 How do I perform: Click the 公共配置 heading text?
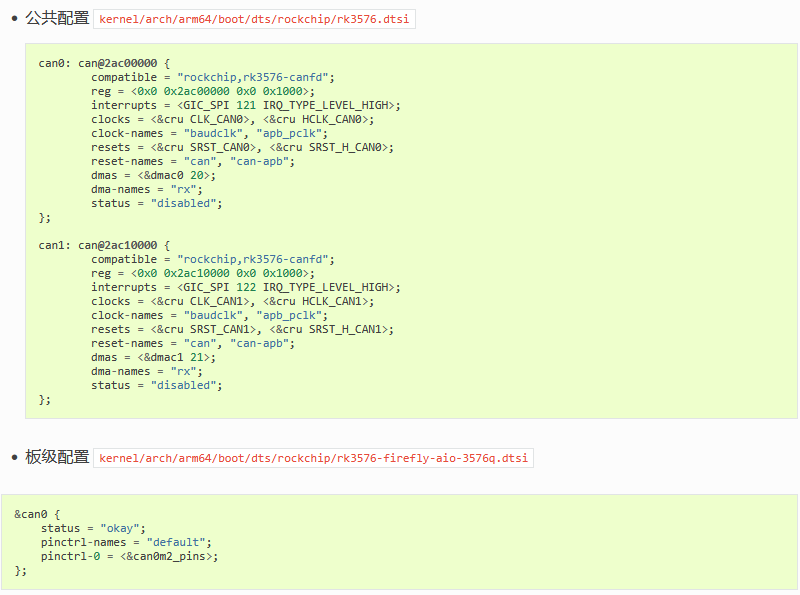point(57,18)
